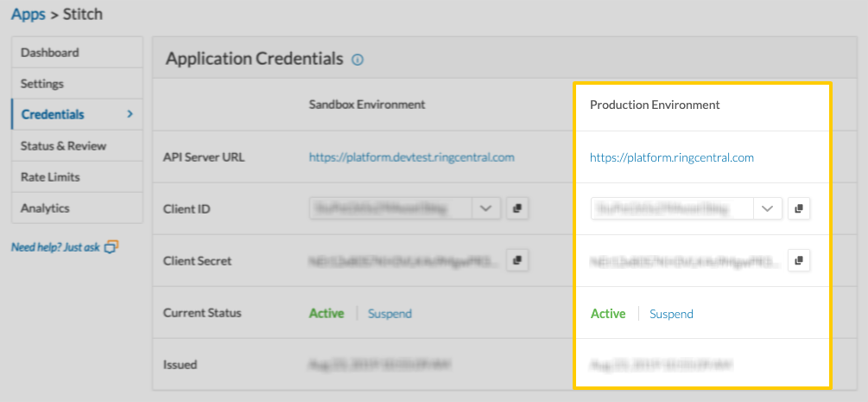Open the platform.ringcentral.com production URL
This screenshot has height=402, width=868.
click(x=672, y=157)
